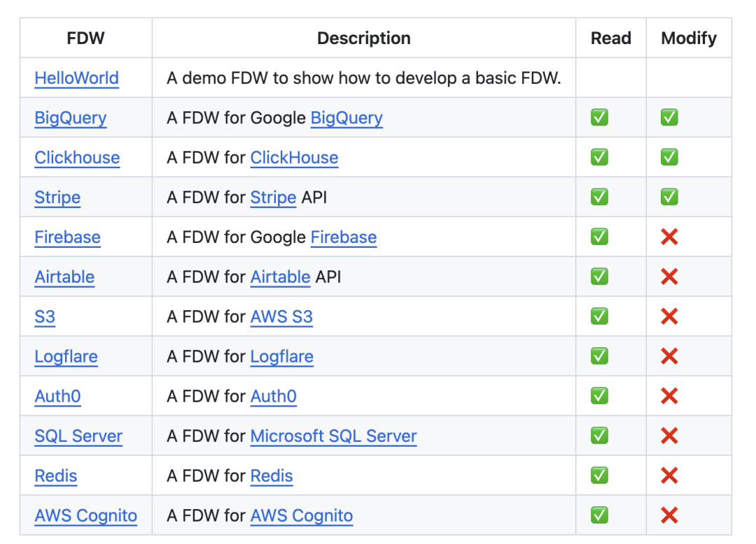This screenshot has height=544, width=756.
Task: Click the red Modify cross for Logflare
Action: pos(669,356)
